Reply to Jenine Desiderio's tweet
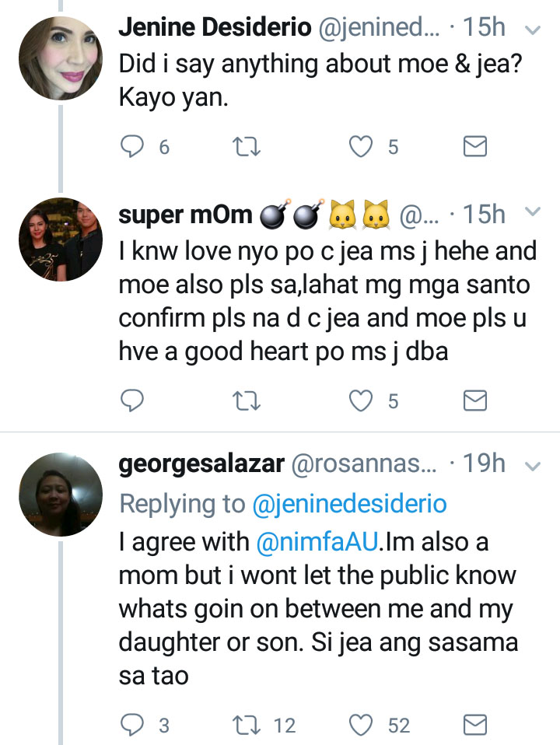The image size is (560, 745). 134,146
